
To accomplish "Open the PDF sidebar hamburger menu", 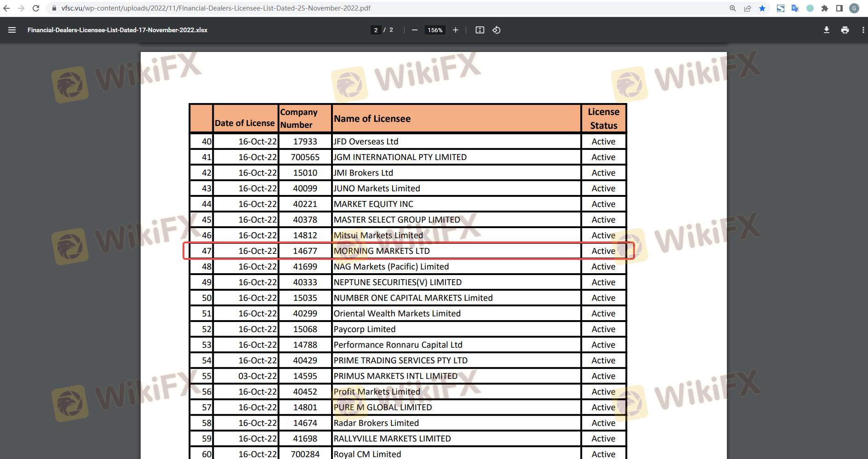I will [x=12, y=30].
